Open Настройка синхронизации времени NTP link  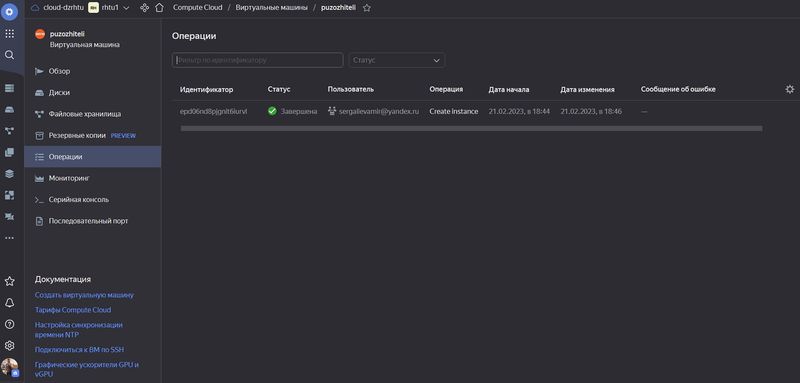[79, 329]
